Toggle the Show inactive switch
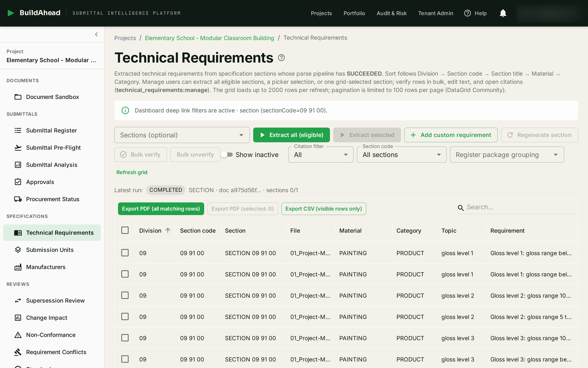This screenshot has width=588, height=368. [227, 155]
